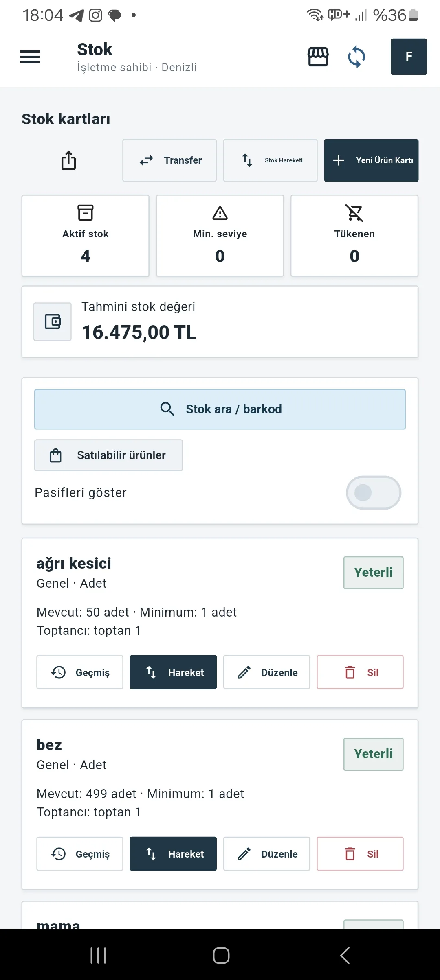Open the hamburger navigation menu
The height and width of the screenshot is (980, 440).
(x=30, y=57)
